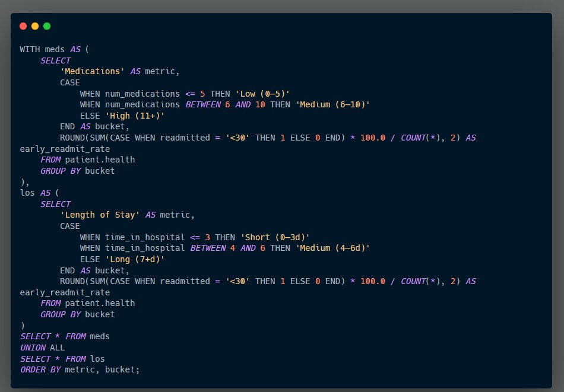Click the WITH keyword on first line
This screenshot has height=392, width=564.
pos(30,49)
